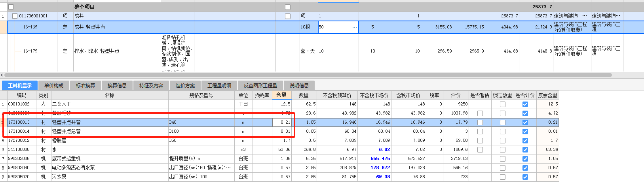Click market price 178.872 for 电动多级离心清水泵
Viewport: 644px width, 192px height.
coord(374,168)
